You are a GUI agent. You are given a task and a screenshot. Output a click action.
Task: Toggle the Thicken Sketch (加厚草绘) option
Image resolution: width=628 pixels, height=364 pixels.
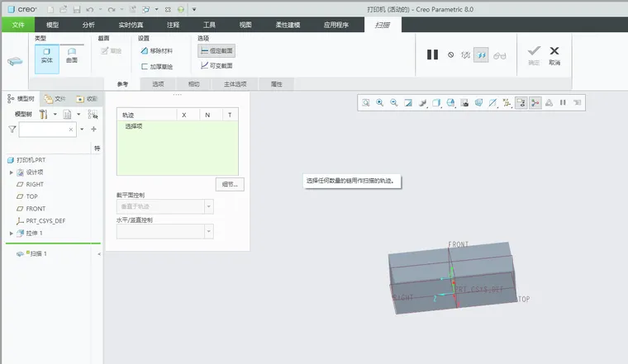(x=157, y=66)
